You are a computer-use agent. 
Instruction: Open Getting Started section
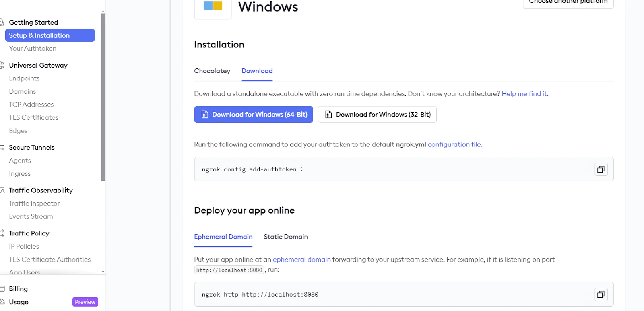[x=33, y=22]
